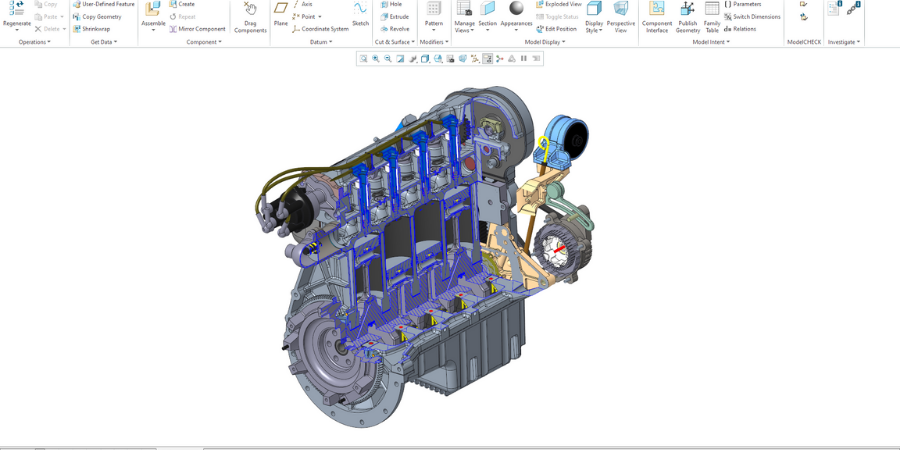Toggle the Perspective View display

[621, 10]
